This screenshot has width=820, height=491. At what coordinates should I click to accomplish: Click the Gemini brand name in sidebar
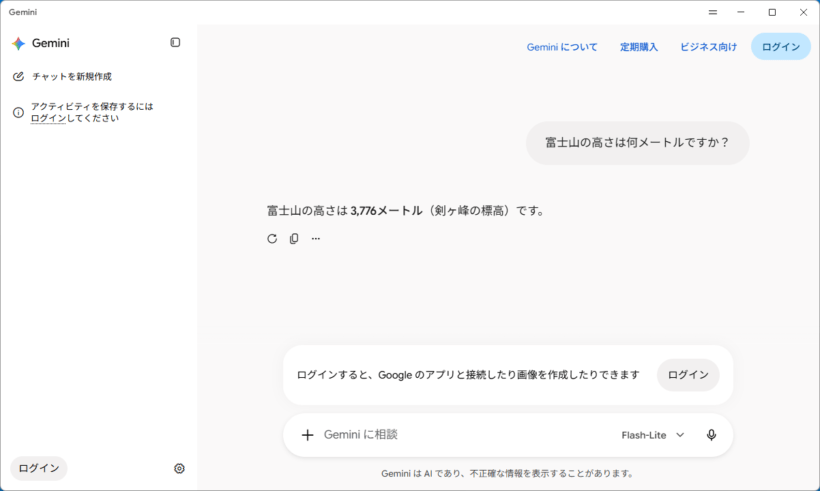point(51,43)
